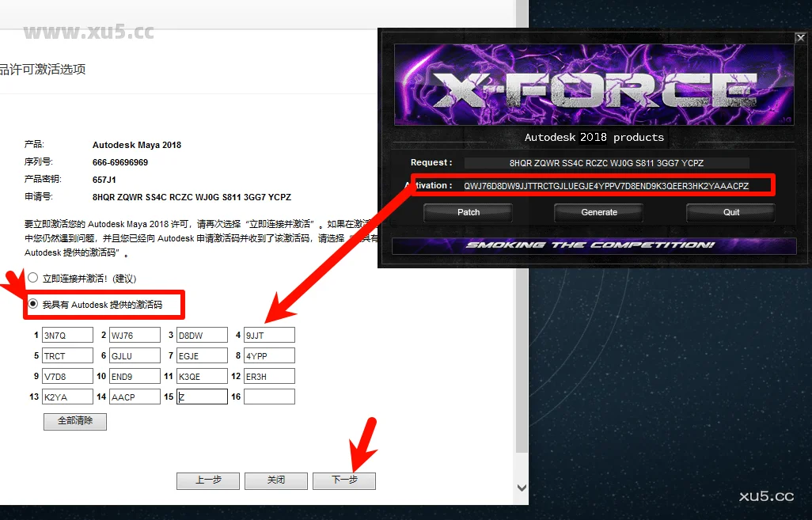This screenshot has height=520, width=812.
Task: Select the 立即连接并激活 radio option
Action: tap(33, 279)
